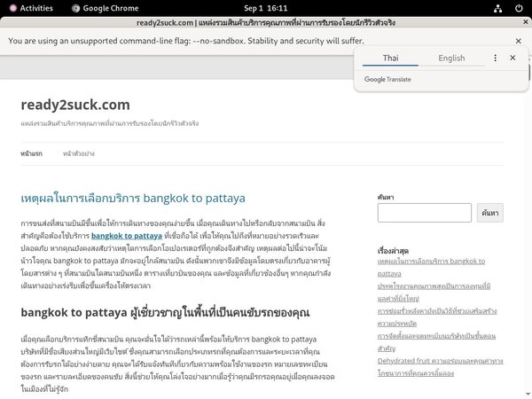Close the Google Translate popup
The image size is (532, 399).
[x=512, y=58]
